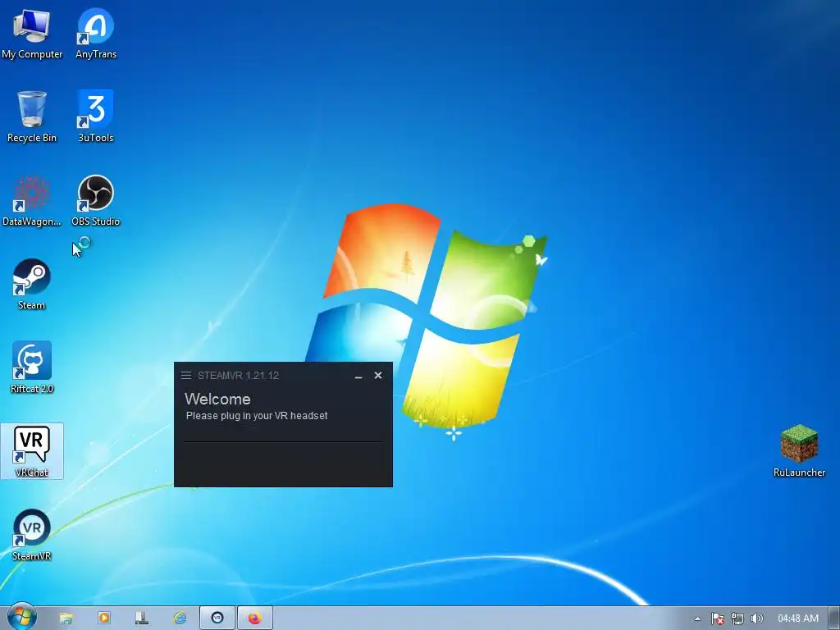Image resolution: width=840 pixels, height=630 pixels.
Task: Open the Action Center flag icon
Action: [717, 619]
